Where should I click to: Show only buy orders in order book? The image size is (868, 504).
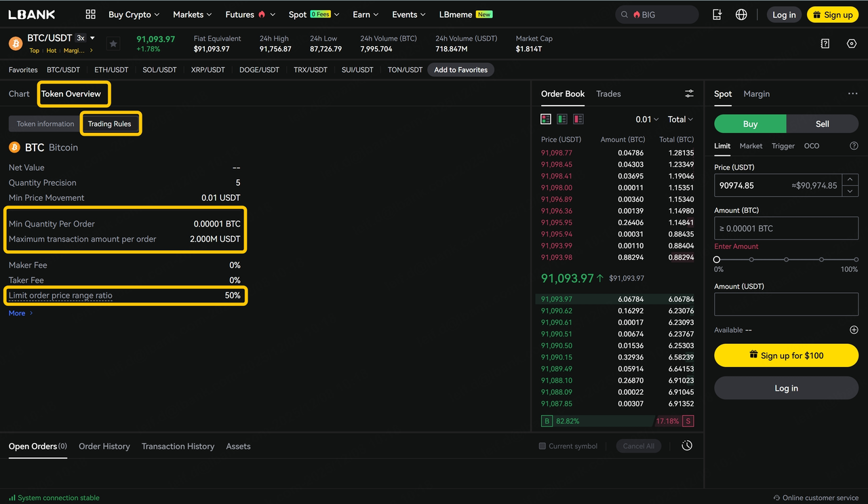(x=562, y=119)
